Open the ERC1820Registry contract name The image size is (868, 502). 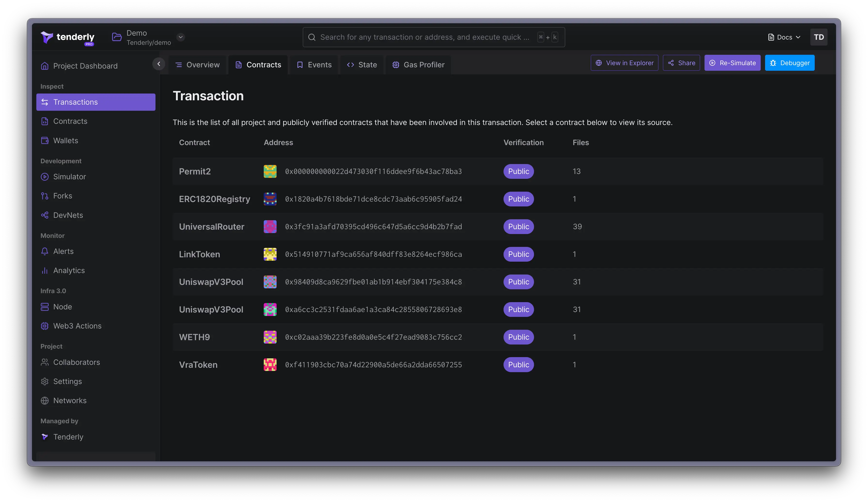[x=214, y=199]
